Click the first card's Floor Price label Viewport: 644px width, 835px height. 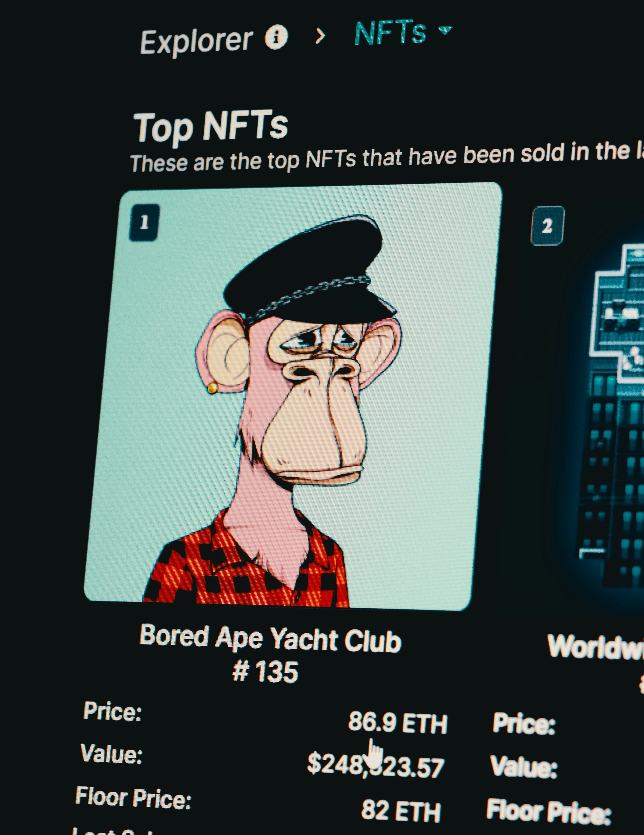(133, 798)
